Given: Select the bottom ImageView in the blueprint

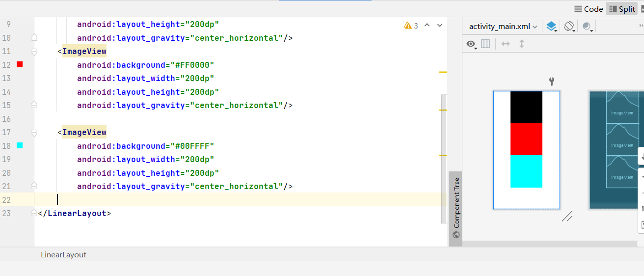Looking at the screenshot, I should (x=622, y=171).
